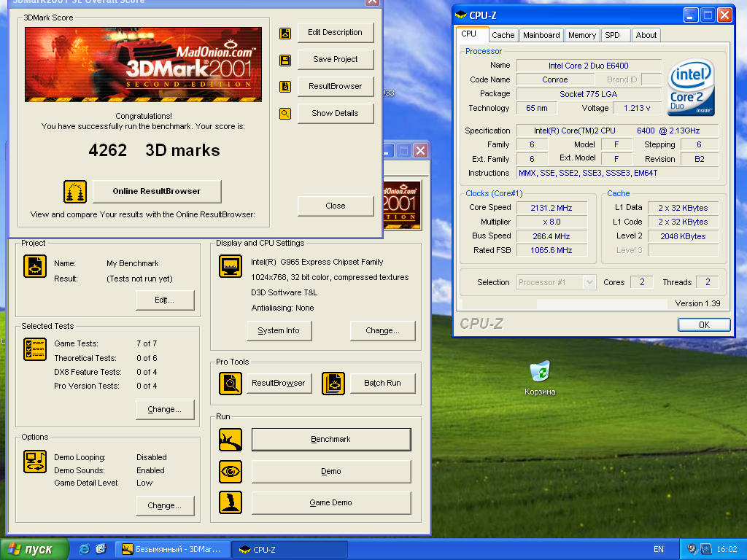Click ResultBrowser button in score dialog
The image size is (747, 560).
pos(336,86)
